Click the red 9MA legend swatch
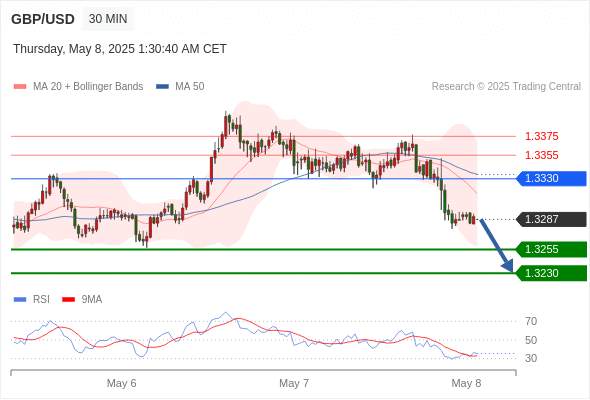 pos(68,300)
